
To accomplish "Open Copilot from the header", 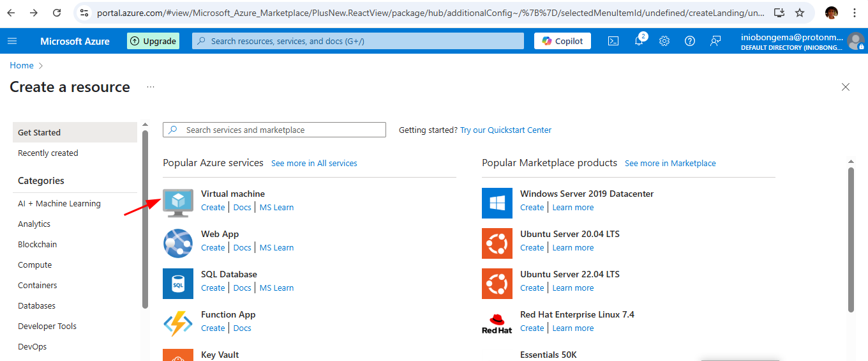I will [x=562, y=41].
